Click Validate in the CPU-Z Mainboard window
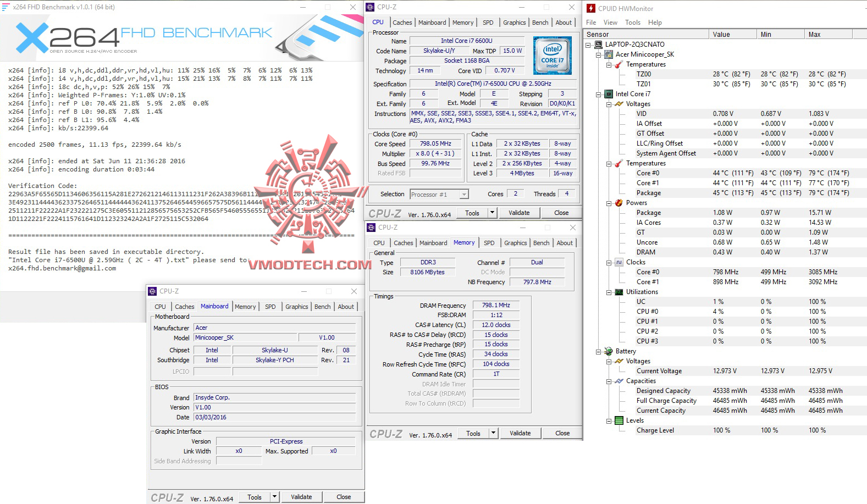 click(301, 497)
